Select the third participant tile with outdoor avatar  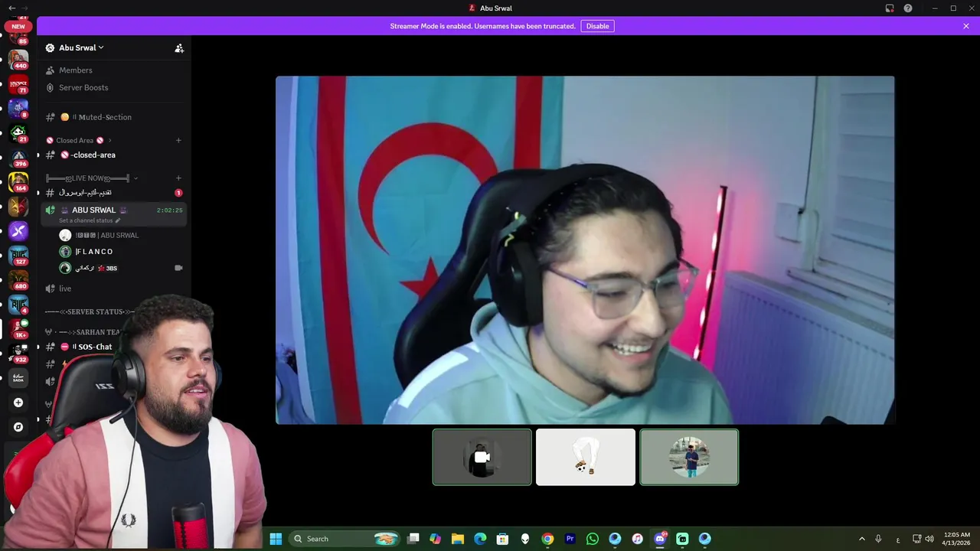pyautogui.click(x=689, y=457)
